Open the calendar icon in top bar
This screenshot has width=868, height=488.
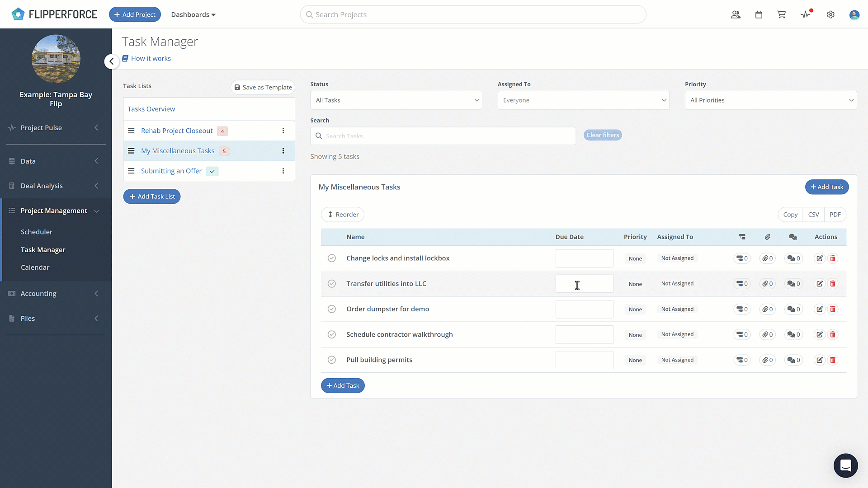[x=759, y=14]
